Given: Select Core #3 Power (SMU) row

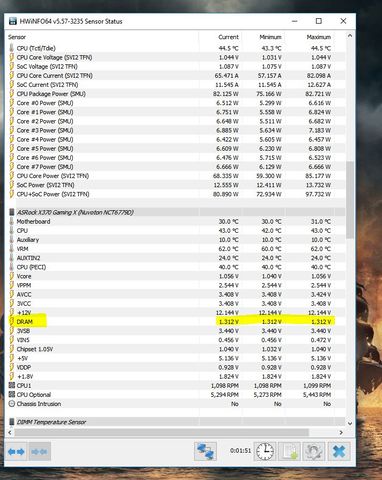Looking at the screenshot, I should point(176,130).
